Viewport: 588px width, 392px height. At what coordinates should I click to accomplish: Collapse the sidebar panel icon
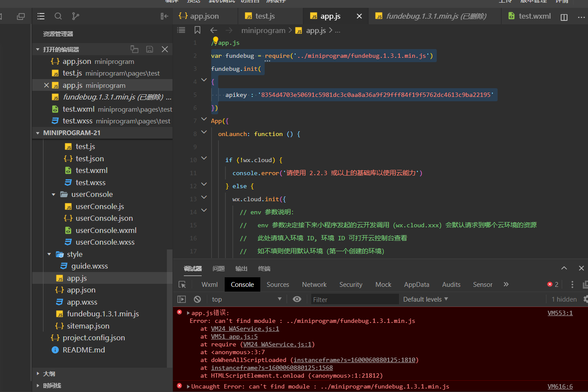tap(164, 17)
